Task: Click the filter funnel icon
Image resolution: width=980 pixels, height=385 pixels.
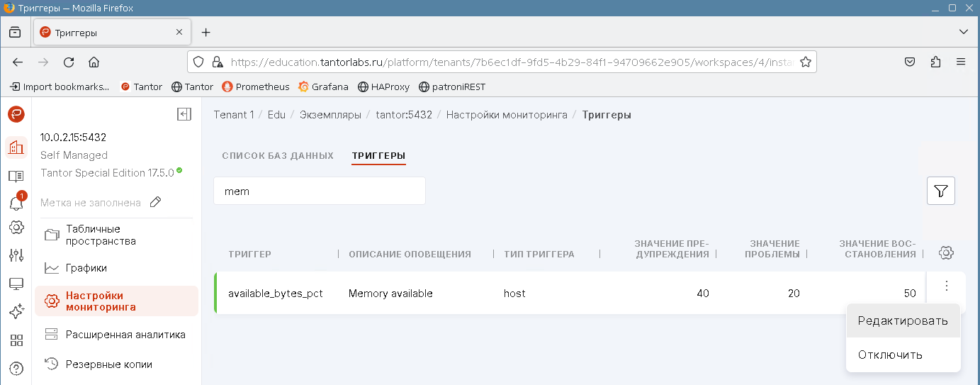Action: coord(940,191)
